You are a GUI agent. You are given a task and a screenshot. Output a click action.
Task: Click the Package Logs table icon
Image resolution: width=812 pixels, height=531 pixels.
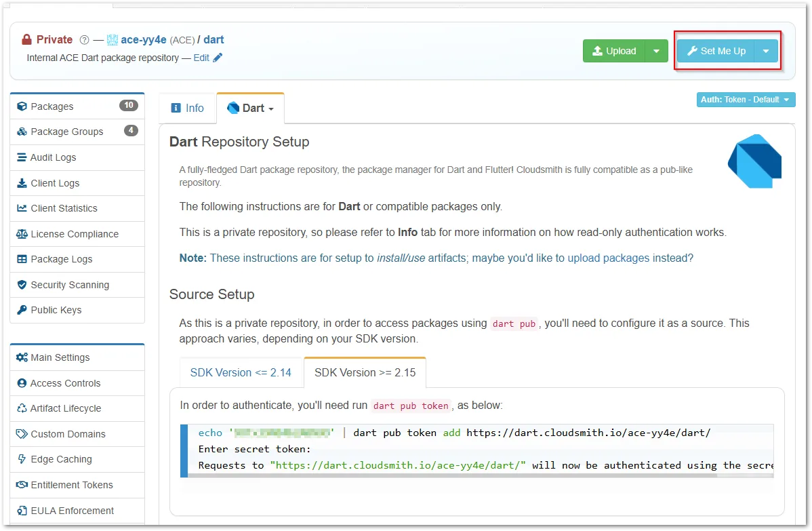(22, 259)
